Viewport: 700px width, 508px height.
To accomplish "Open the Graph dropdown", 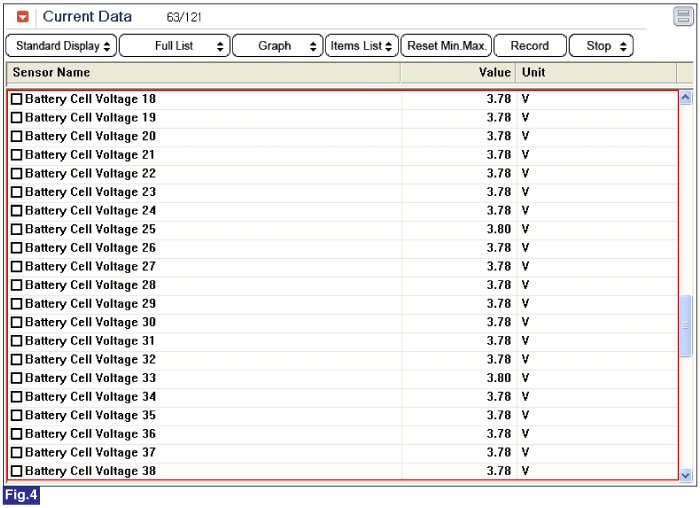I will pyautogui.click(x=277, y=46).
